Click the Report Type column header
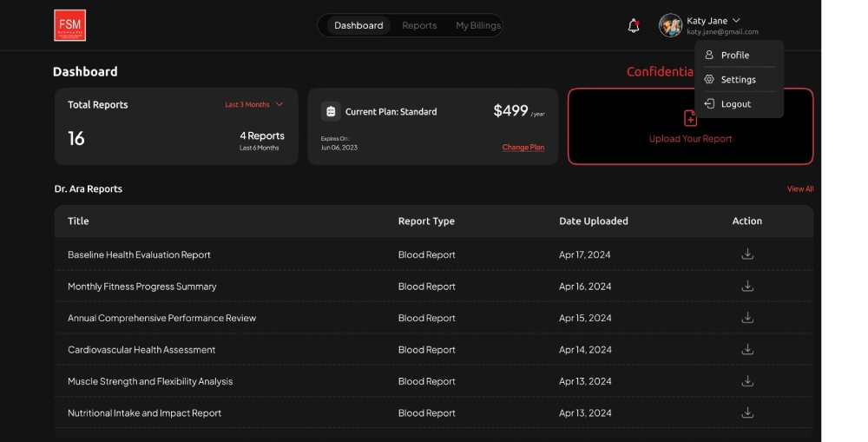This screenshot has width=868, height=442. click(426, 221)
